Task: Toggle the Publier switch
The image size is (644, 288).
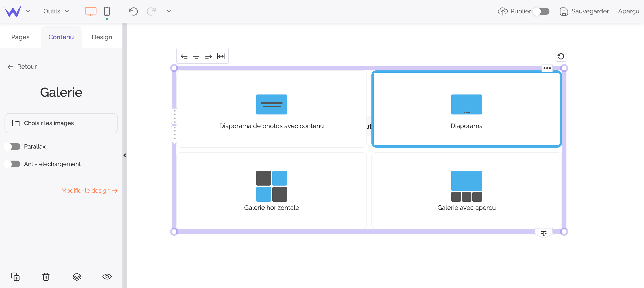Action: tap(541, 11)
